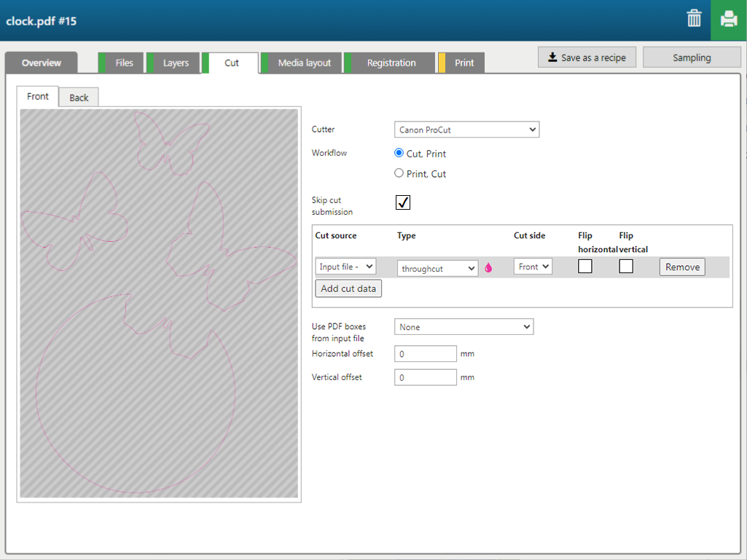The height and width of the screenshot is (560, 747).
Task: Click the trash bin delete icon
Action: coord(694,19)
